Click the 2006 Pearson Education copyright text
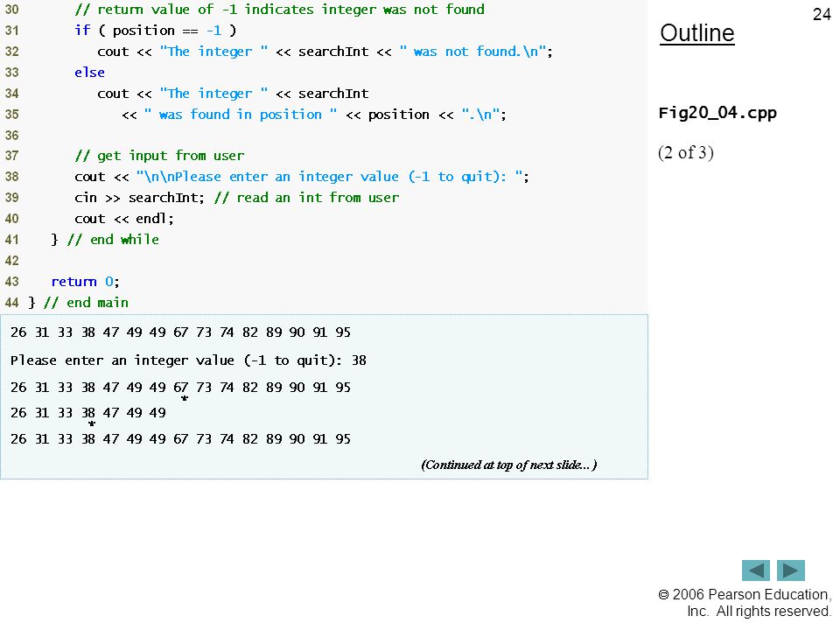This screenshot has height=630, width=840. tap(744, 603)
